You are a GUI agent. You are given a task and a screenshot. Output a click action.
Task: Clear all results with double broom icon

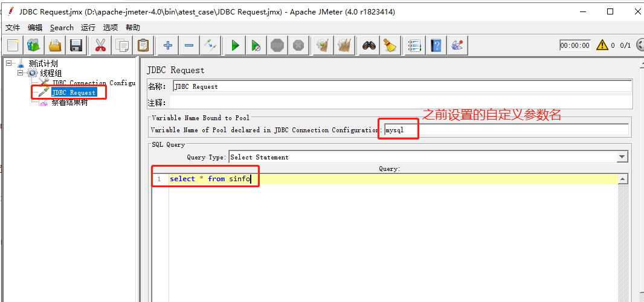coord(344,45)
